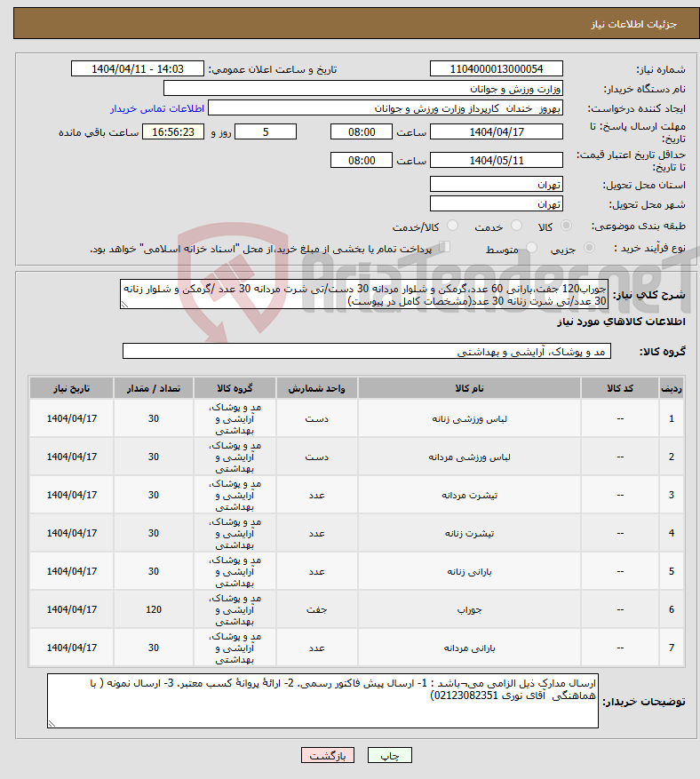Viewport: 700px width, 779px height.
Task: Click the price validity time 08:00 field
Action: coord(362,160)
